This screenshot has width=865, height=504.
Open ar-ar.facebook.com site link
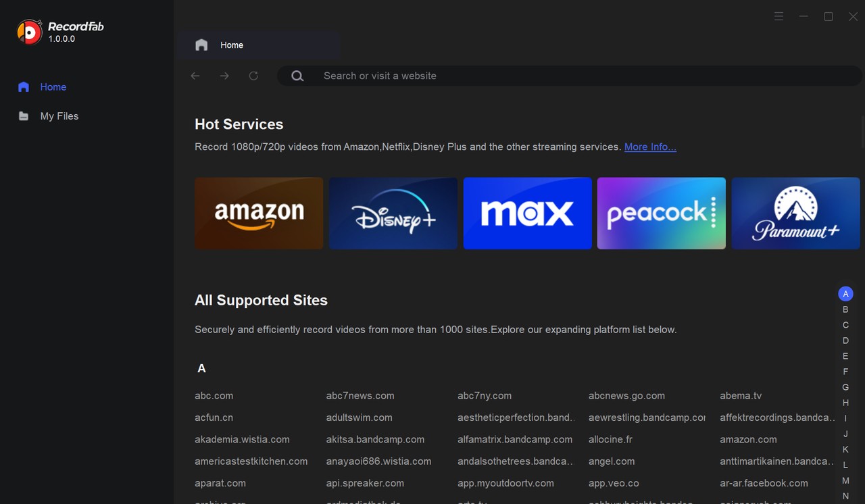tap(764, 483)
